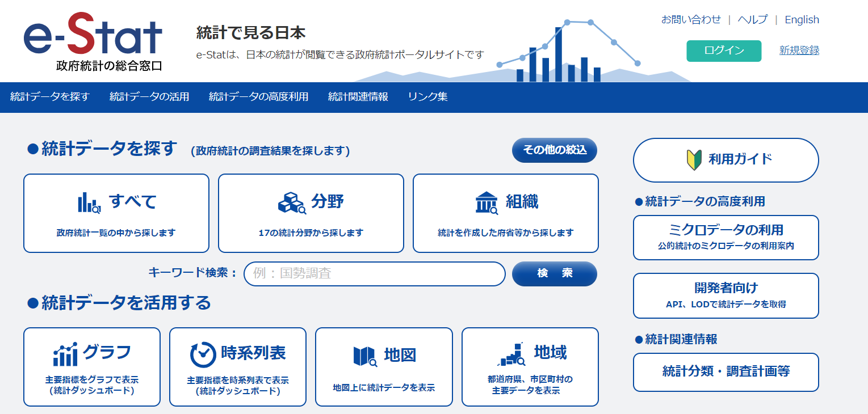868x414 pixels.
Task: Expand the 統計データの高度利用 navigation menu
Action: [x=258, y=97]
